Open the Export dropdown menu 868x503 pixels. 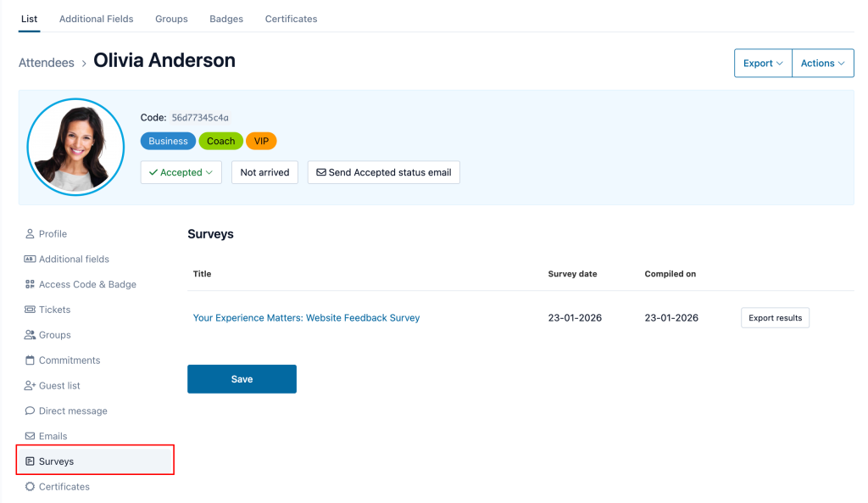coord(763,64)
